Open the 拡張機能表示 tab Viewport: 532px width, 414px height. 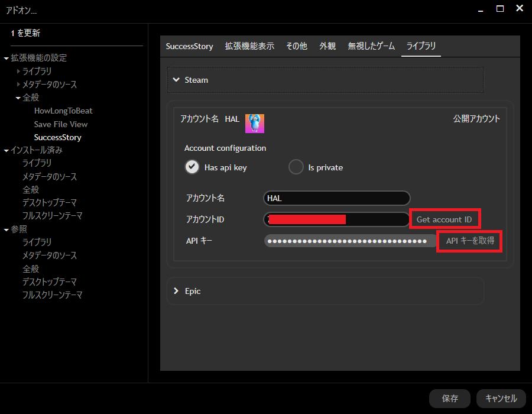coord(249,46)
